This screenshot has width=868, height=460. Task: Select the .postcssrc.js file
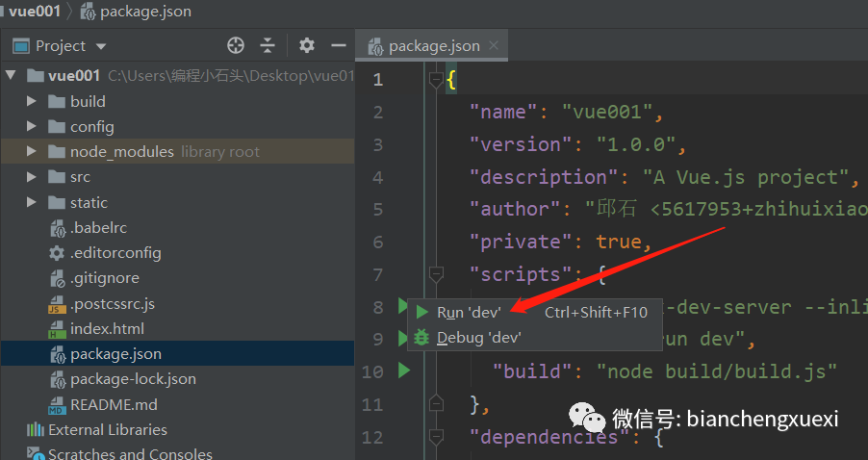tap(113, 304)
